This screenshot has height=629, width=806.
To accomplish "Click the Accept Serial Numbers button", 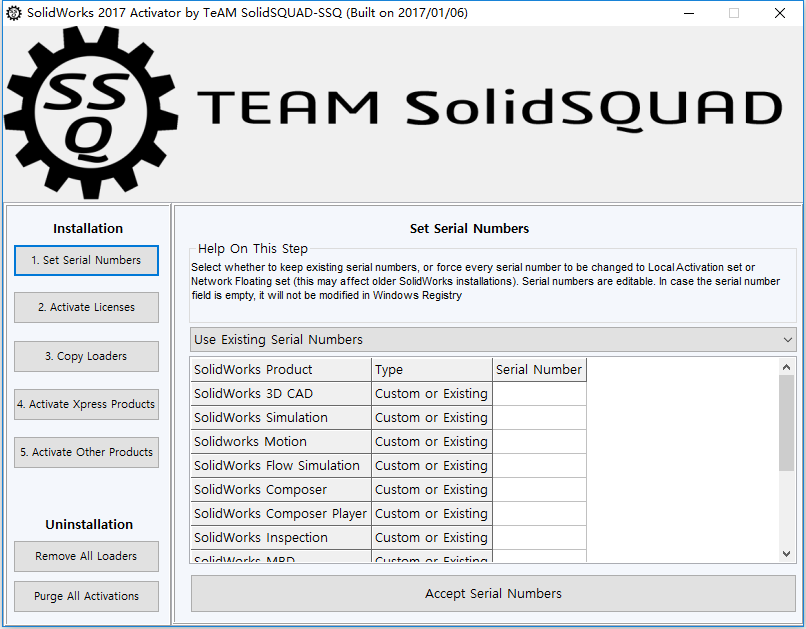I will coord(493,594).
